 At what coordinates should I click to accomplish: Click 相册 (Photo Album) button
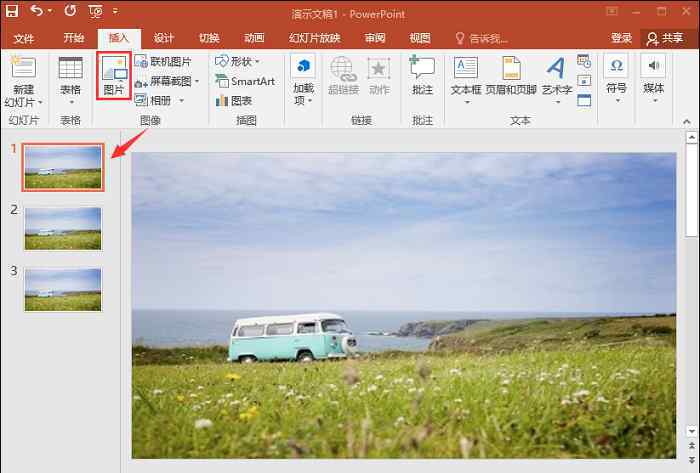[x=153, y=101]
